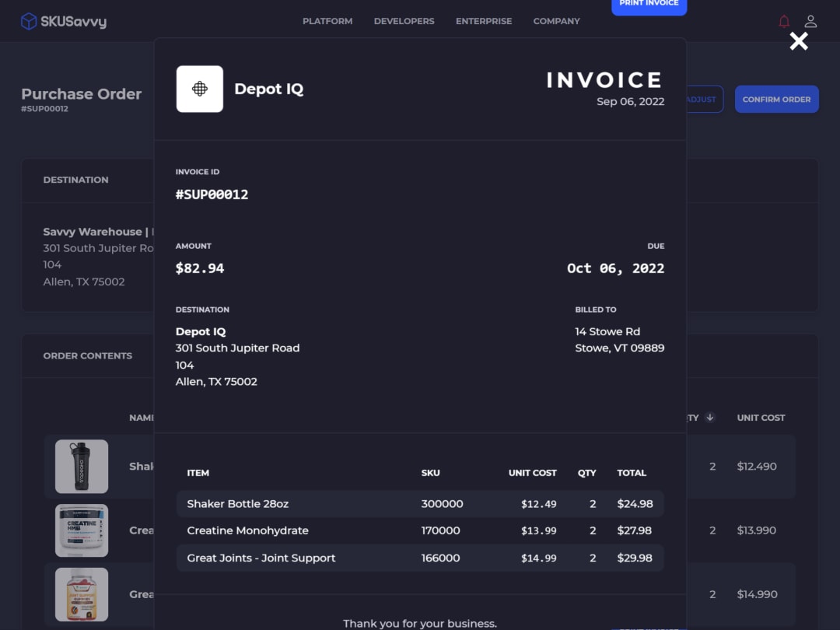Close the invoice overlay with X

pyautogui.click(x=798, y=41)
